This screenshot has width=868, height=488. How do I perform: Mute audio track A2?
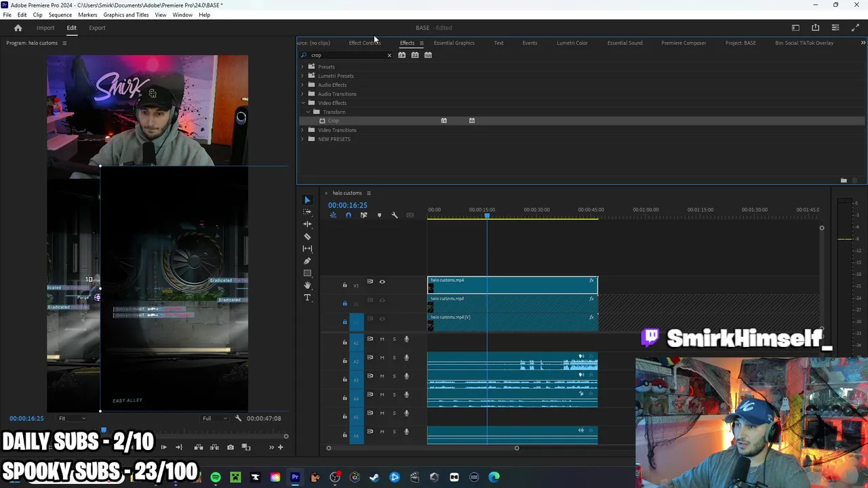click(382, 358)
